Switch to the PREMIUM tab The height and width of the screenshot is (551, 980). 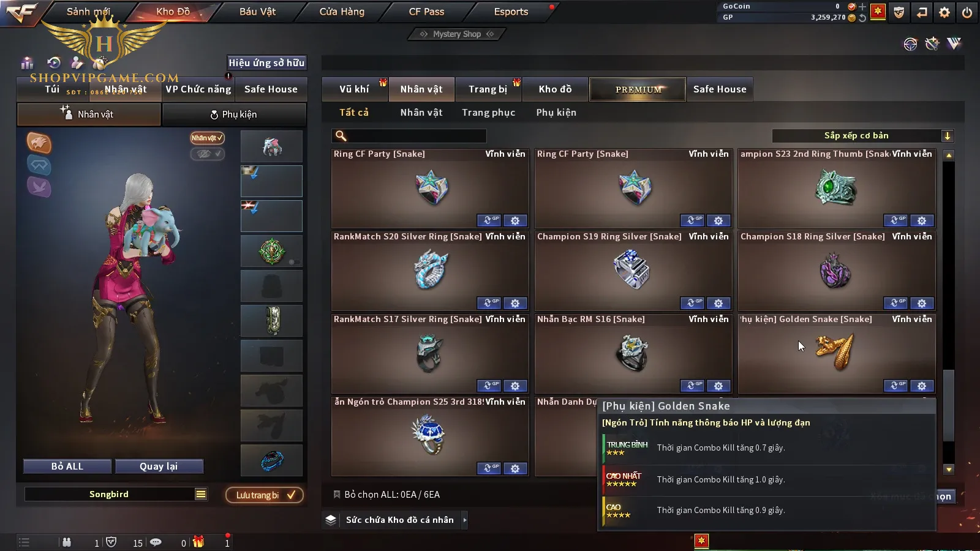tap(638, 89)
